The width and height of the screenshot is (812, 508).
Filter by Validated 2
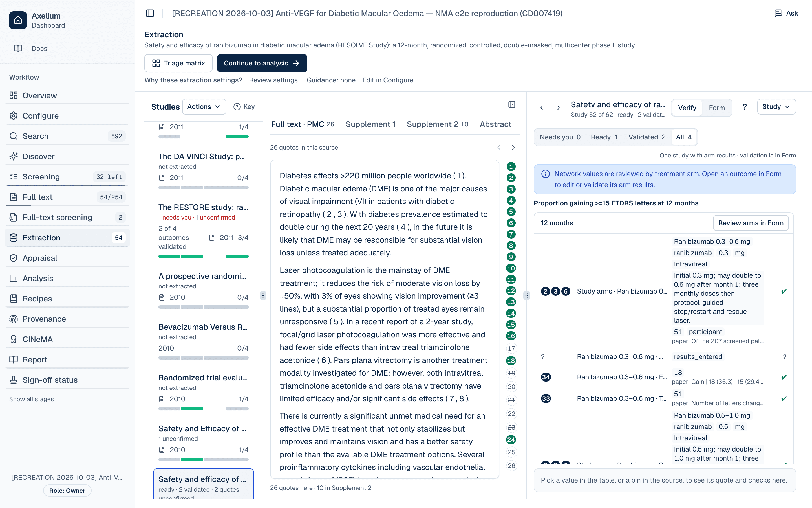pyautogui.click(x=646, y=137)
